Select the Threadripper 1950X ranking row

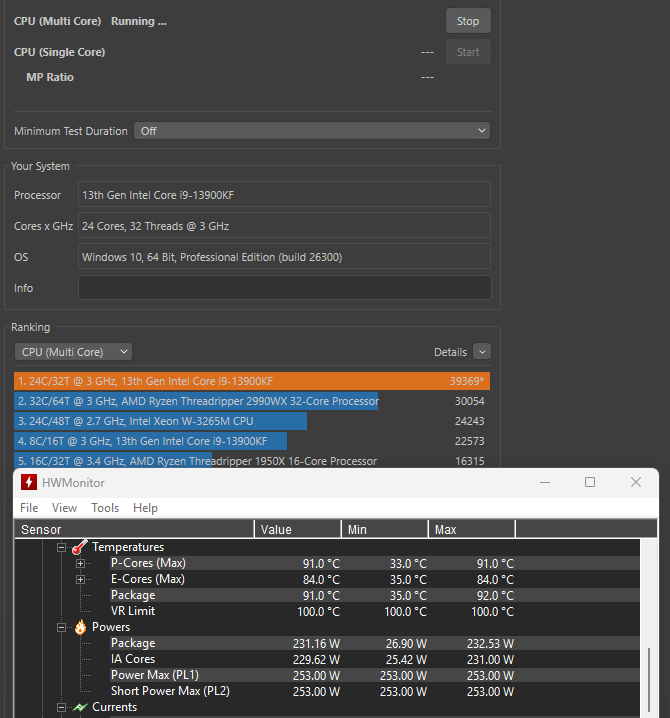click(x=252, y=461)
